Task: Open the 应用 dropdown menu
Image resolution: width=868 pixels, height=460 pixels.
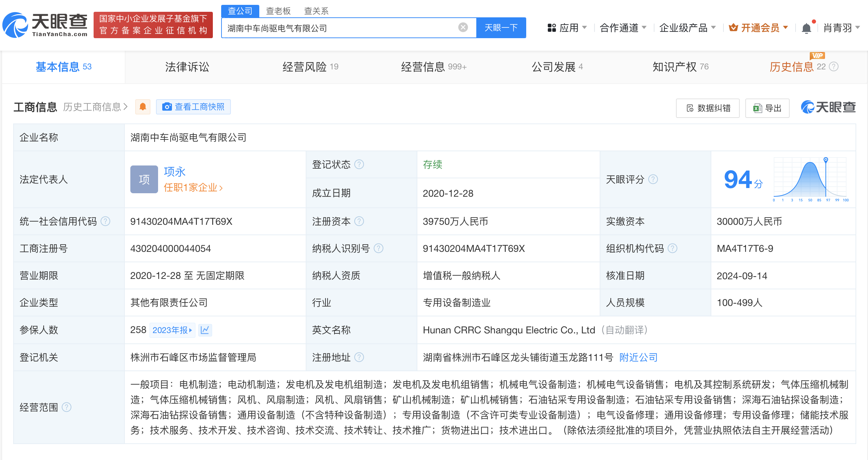Action: pyautogui.click(x=568, y=28)
